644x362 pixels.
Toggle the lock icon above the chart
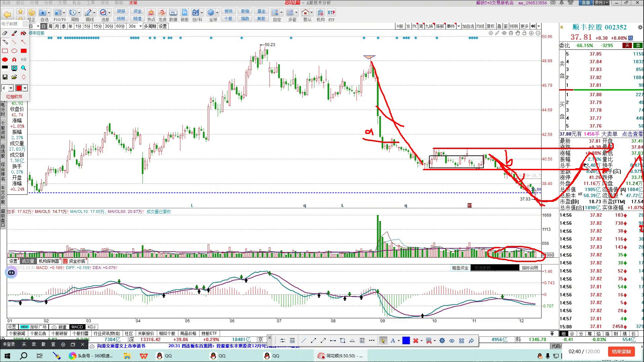[x=524, y=33]
